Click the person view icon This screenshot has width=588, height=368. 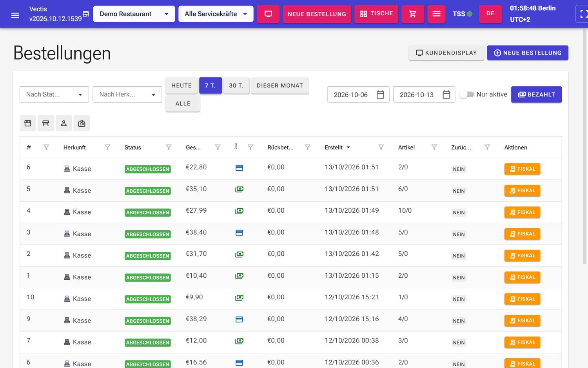coord(64,123)
